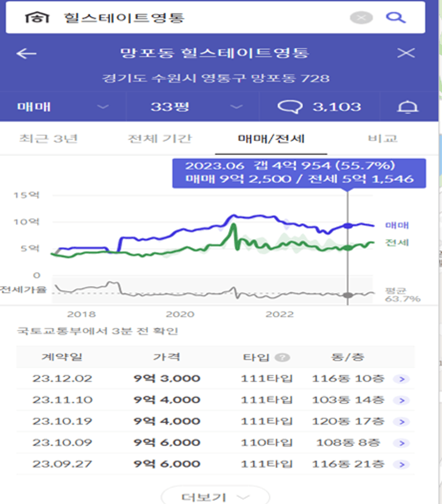Click the gray 전세가율 marker on chart

[x=347, y=295]
